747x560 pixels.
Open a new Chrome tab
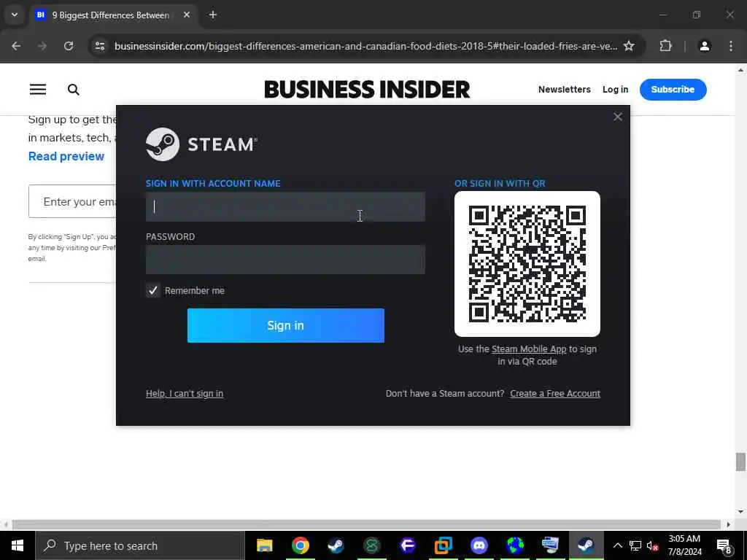pyautogui.click(x=213, y=15)
